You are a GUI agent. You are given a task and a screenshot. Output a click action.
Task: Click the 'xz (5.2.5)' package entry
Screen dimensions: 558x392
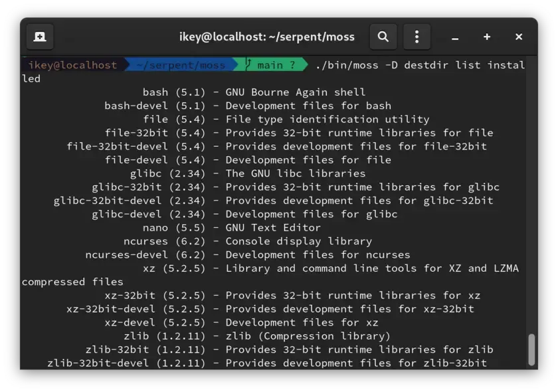[x=174, y=268]
